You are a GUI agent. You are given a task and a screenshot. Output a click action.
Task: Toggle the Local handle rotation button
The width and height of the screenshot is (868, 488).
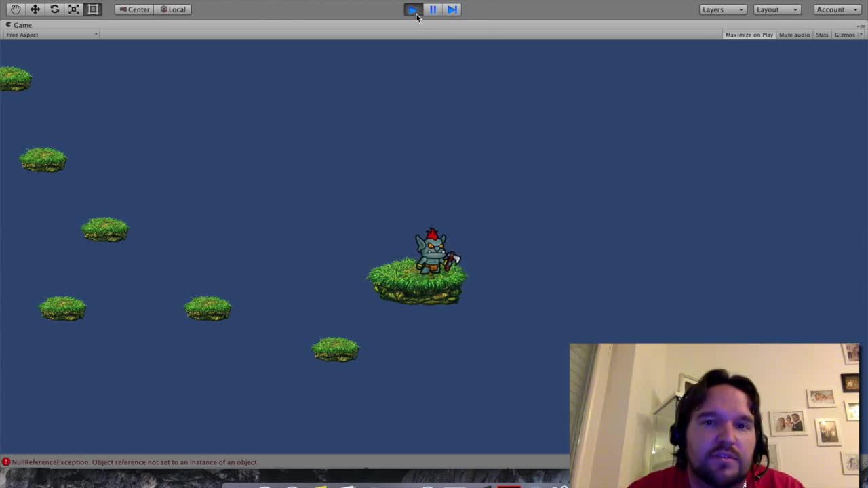pyautogui.click(x=172, y=9)
